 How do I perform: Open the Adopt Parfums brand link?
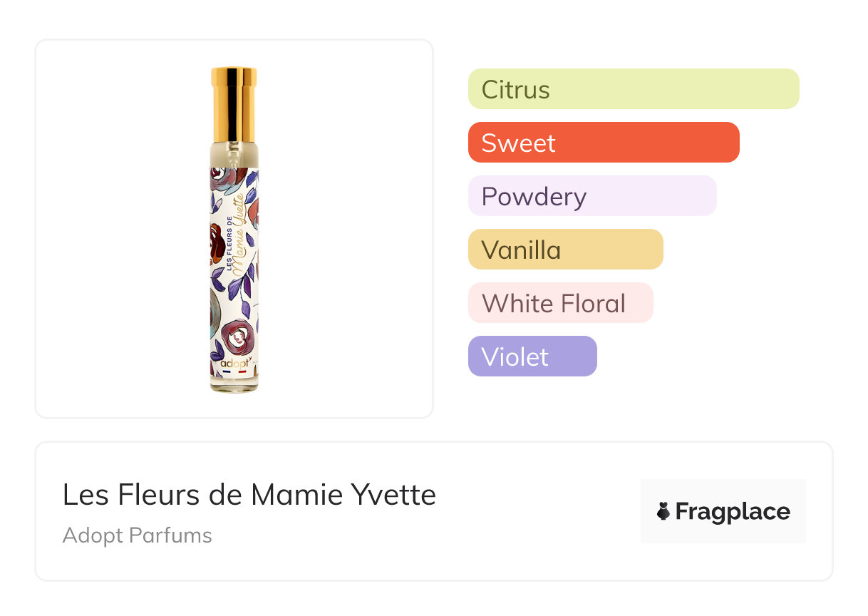click(137, 535)
